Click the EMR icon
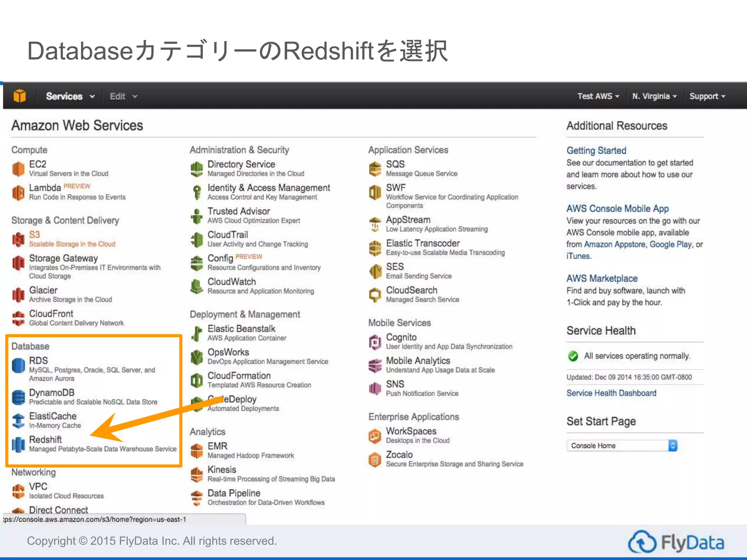Screen dimensions: 747x560 click(x=197, y=451)
